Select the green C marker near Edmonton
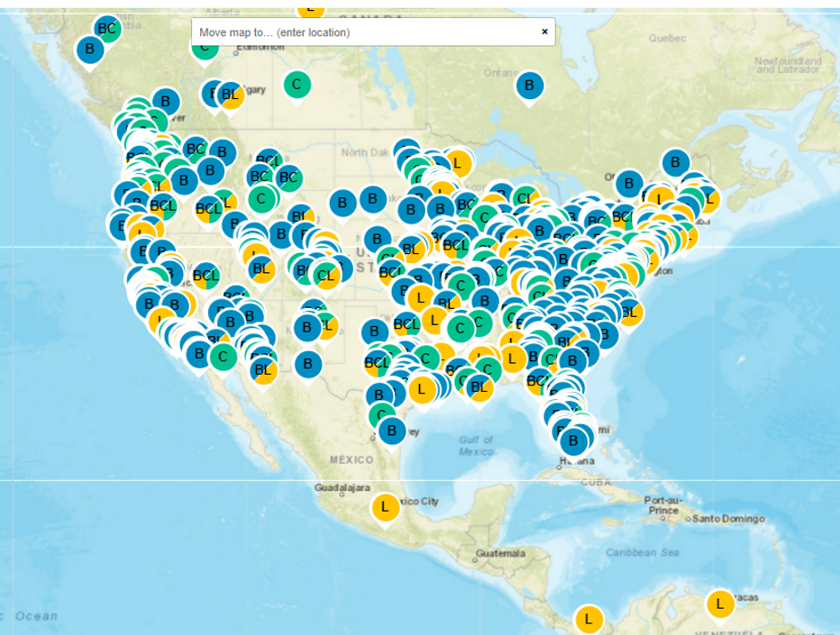840x635 pixels. coord(205,46)
